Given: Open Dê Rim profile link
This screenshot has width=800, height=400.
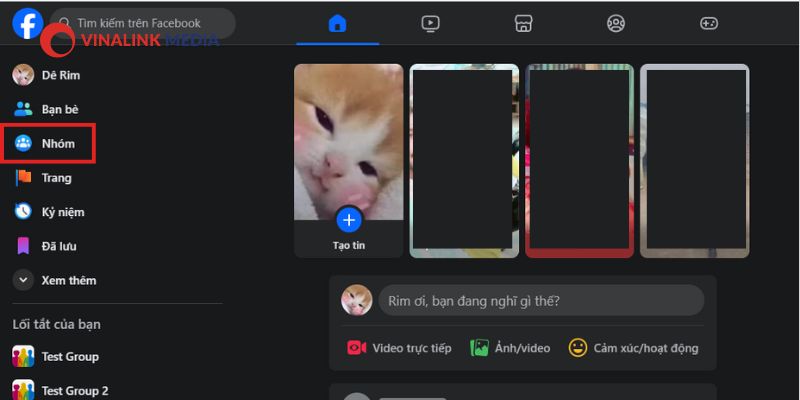Looking at the screenshot, I should (61, 76).
